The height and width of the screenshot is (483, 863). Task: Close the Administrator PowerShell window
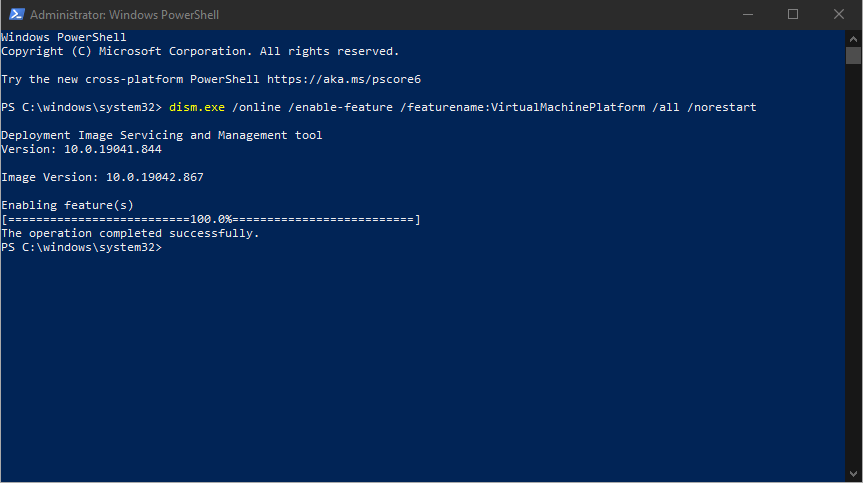(838, 15)
